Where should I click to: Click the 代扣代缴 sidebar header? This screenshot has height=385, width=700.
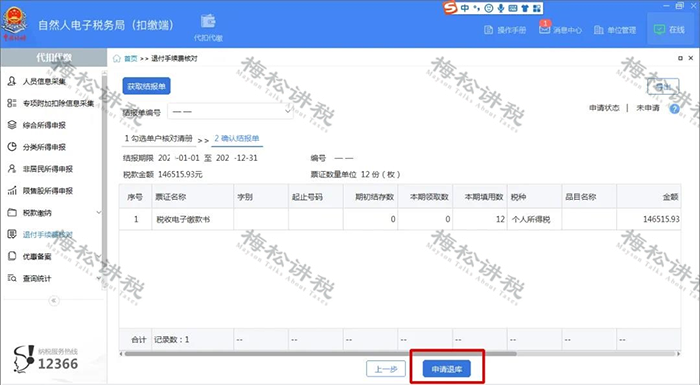54,58
